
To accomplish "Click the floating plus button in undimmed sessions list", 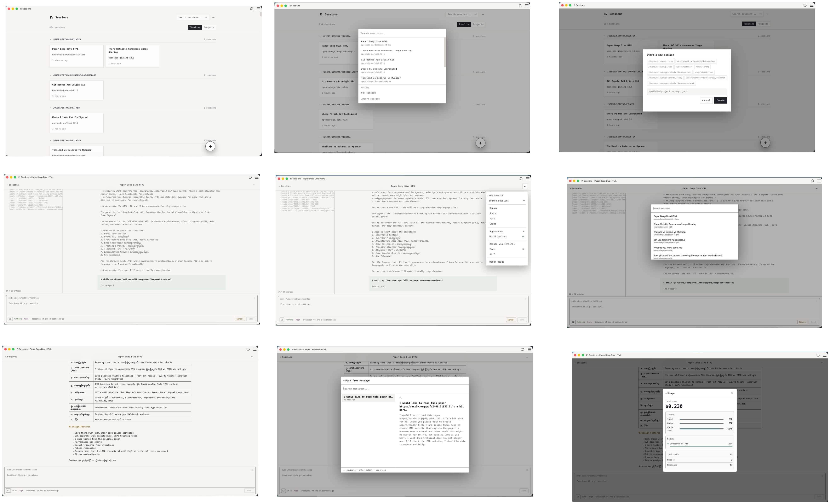I will click(210, 146).
